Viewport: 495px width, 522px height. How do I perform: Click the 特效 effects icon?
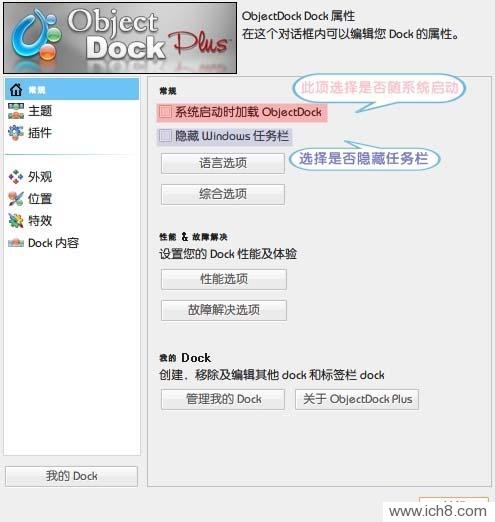pos(16,221)
